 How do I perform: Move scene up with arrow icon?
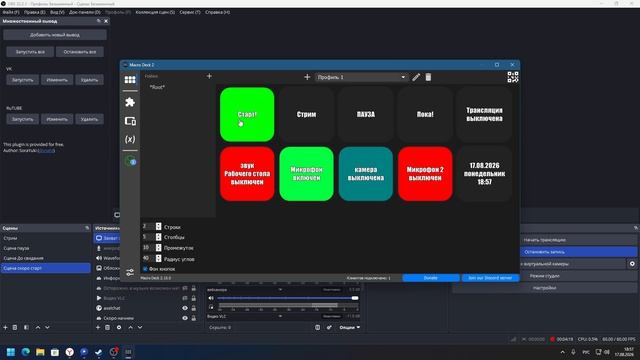(x=38, y=327)
